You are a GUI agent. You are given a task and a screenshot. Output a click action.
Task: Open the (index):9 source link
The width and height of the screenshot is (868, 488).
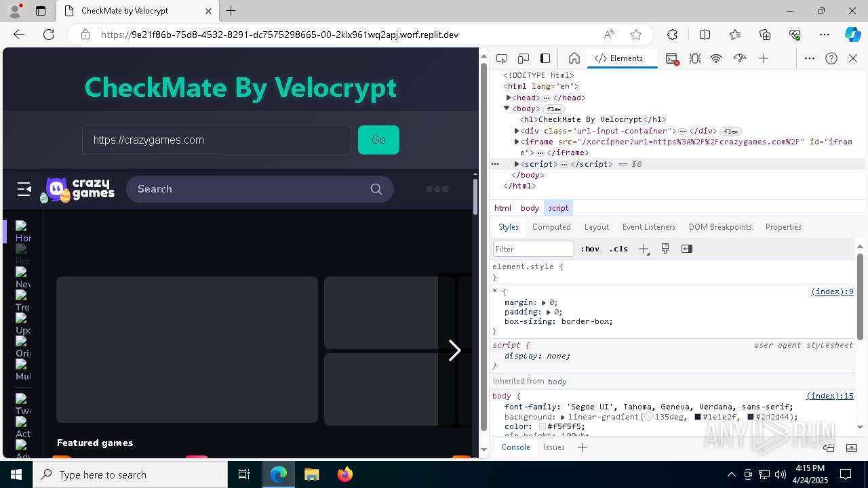point(832,291)
